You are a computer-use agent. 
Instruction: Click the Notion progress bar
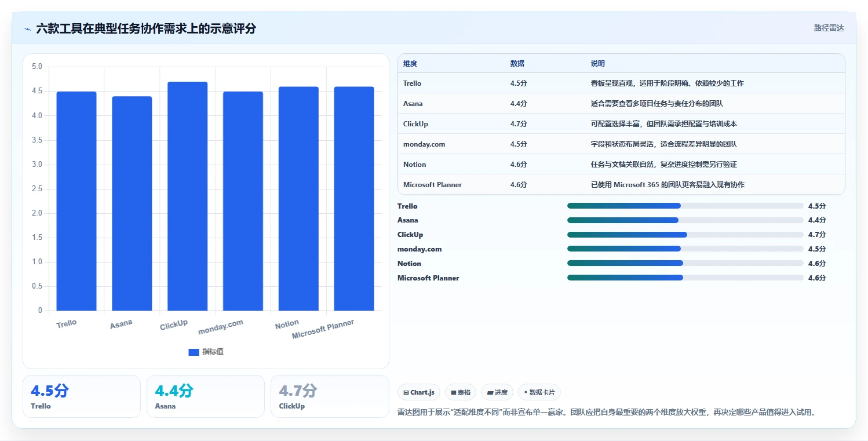[685, 263]
